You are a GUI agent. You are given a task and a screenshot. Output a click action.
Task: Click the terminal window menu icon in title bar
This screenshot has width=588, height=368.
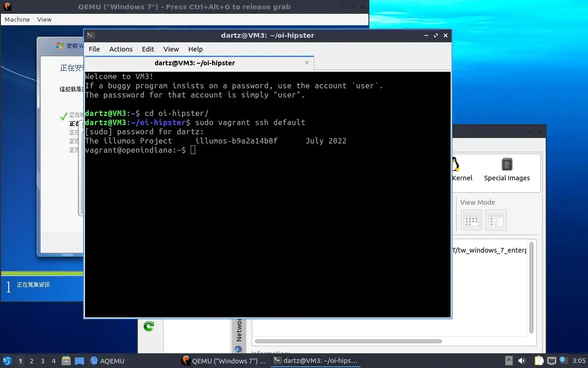[x=90, y=35]
